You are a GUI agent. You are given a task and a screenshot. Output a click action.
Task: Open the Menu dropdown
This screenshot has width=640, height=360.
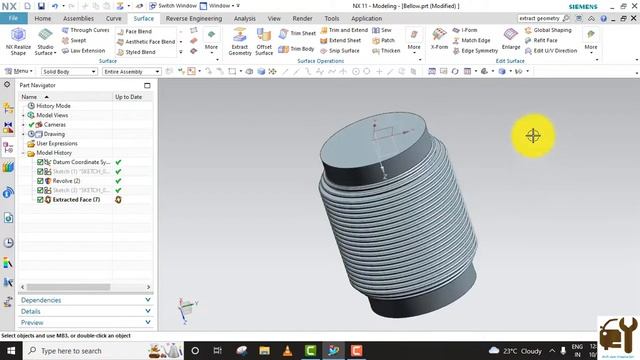click(18, 71)
